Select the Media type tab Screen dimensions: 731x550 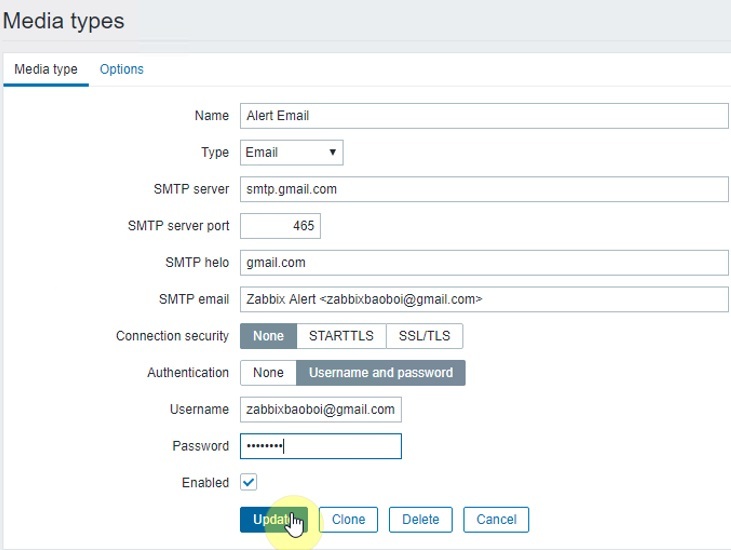(45, 69)
